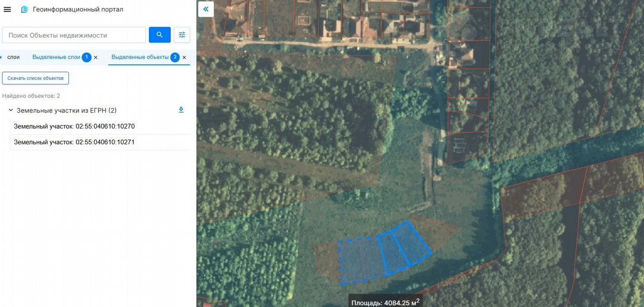This screenshot has height=307, width=644.
Task: Collapse the side panel with double-arrow button
Action: 206,9
